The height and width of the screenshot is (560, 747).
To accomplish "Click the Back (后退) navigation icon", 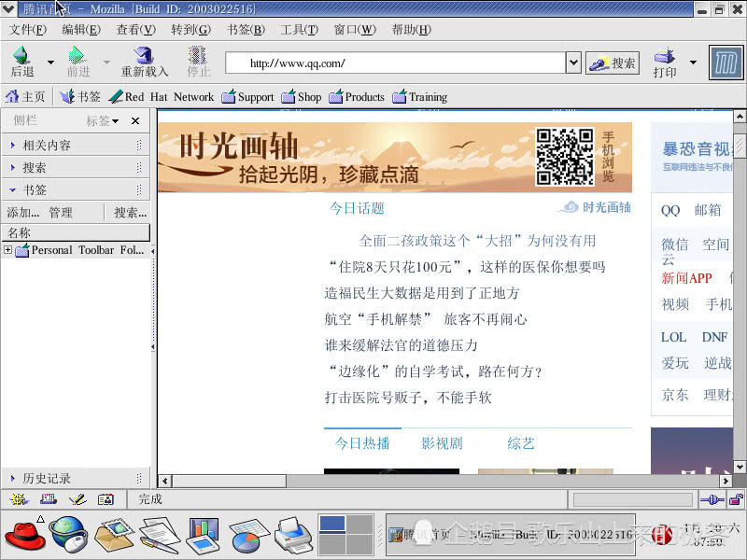I will point(21,55).
